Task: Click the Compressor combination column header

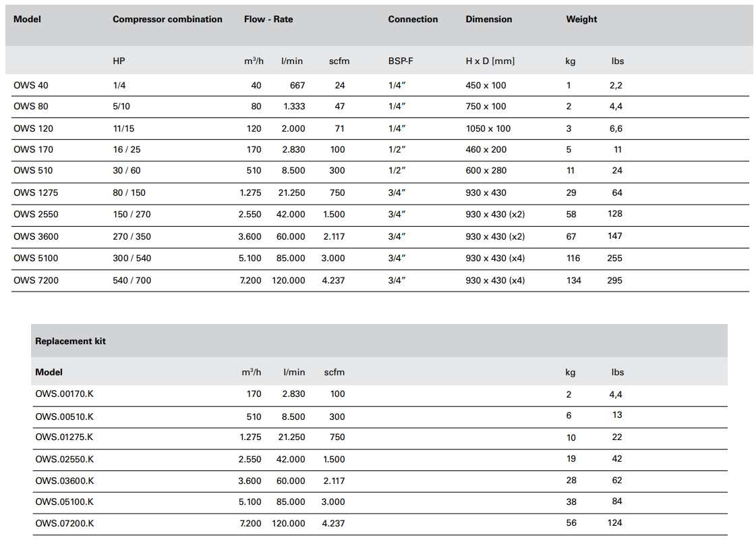Action: coord(167,20)
